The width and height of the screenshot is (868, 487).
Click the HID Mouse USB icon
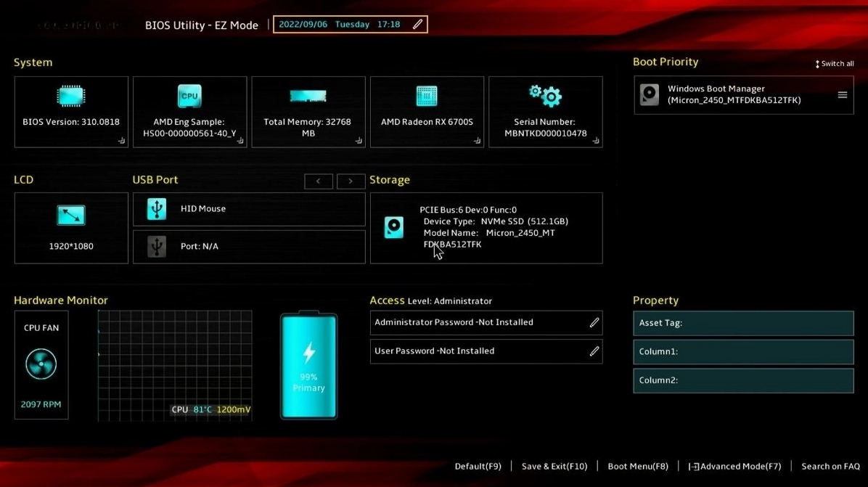coord(158,208)
